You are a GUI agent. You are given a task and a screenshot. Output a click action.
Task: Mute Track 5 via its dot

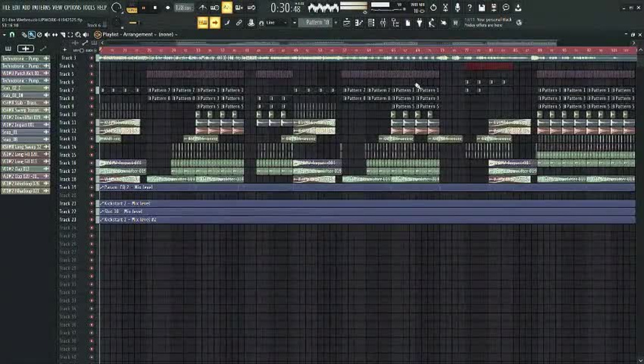(91, 74)
